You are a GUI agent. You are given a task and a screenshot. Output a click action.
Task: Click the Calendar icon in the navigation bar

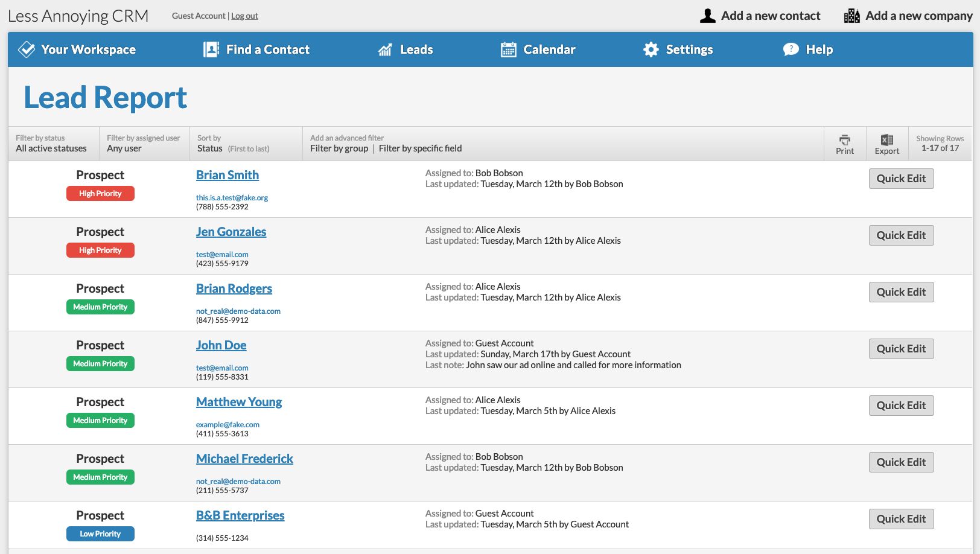pyautogui.click(x=509, y=49)
